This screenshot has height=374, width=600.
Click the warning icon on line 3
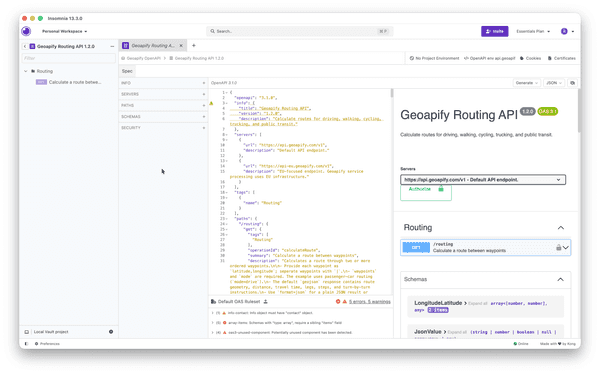point(211,103)
